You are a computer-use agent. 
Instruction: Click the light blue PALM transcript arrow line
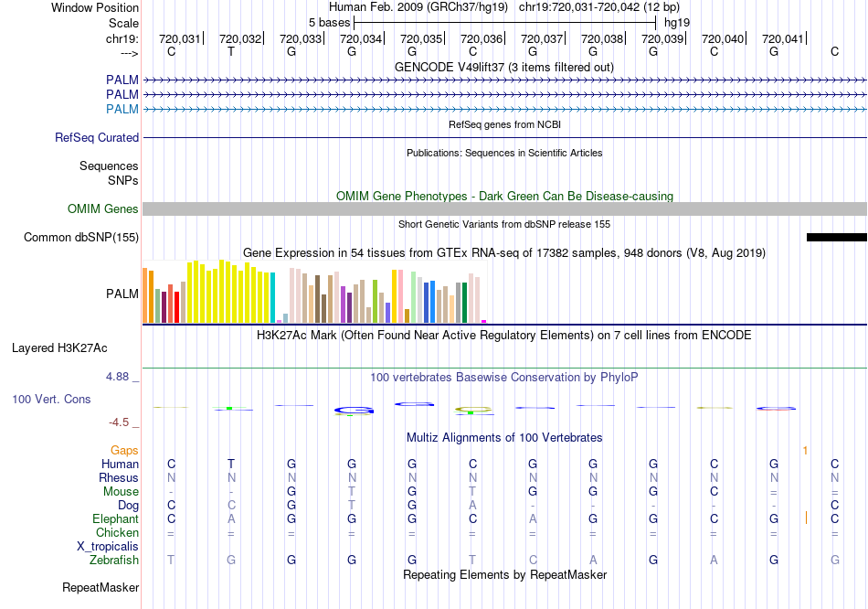(x=504, y=109)
